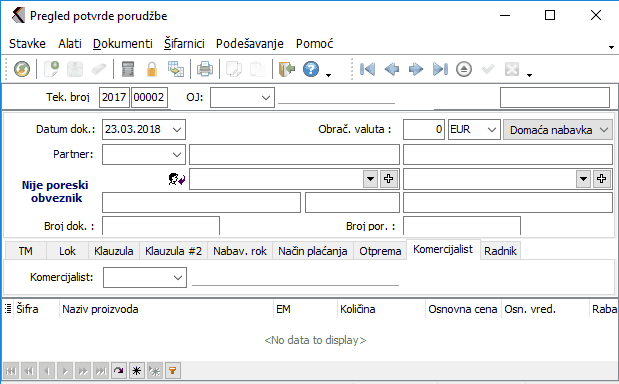The image size is (619, 384).
Task: Go to previous record blue arrow
Action: (x=392, y=69)
